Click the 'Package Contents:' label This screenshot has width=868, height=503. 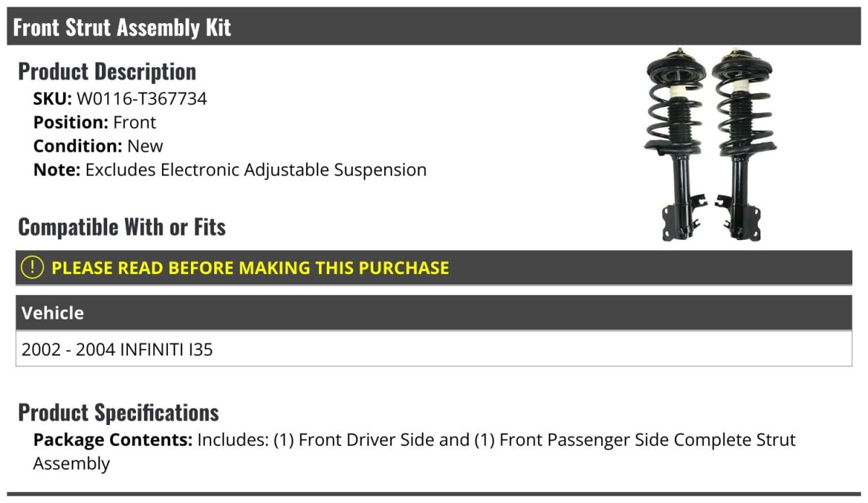coord(112,440)
